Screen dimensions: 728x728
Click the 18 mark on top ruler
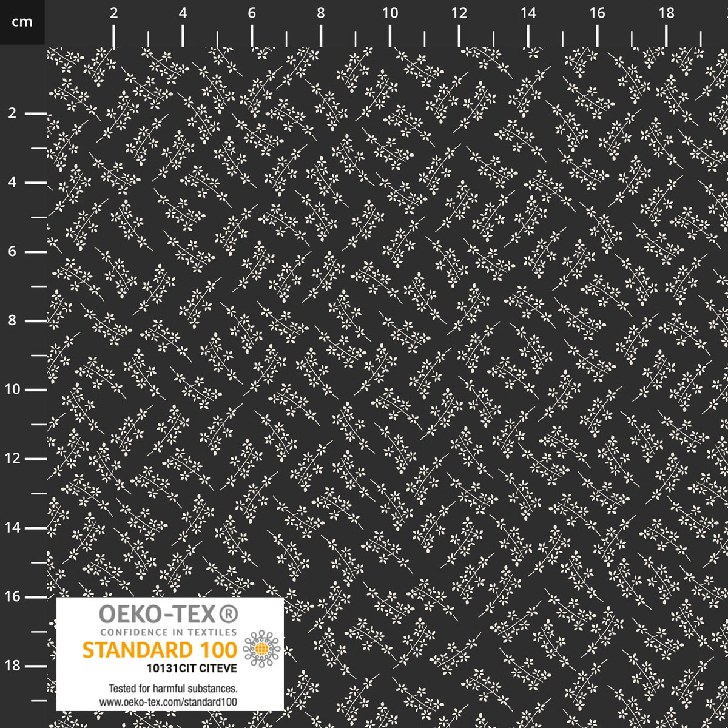666,13
